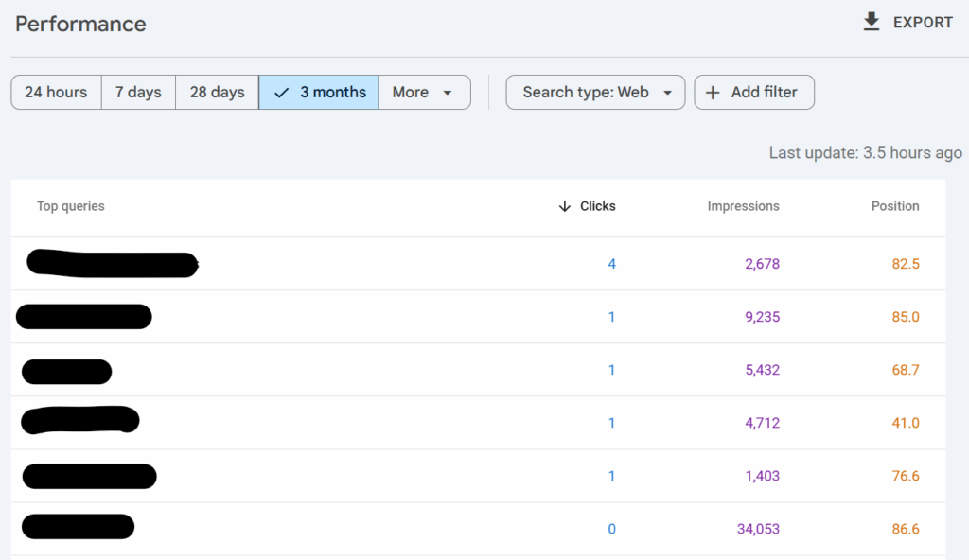Viewport: 969px width, 560px height.
Task: Click the clicks value 0
Action: coord(612,529)
